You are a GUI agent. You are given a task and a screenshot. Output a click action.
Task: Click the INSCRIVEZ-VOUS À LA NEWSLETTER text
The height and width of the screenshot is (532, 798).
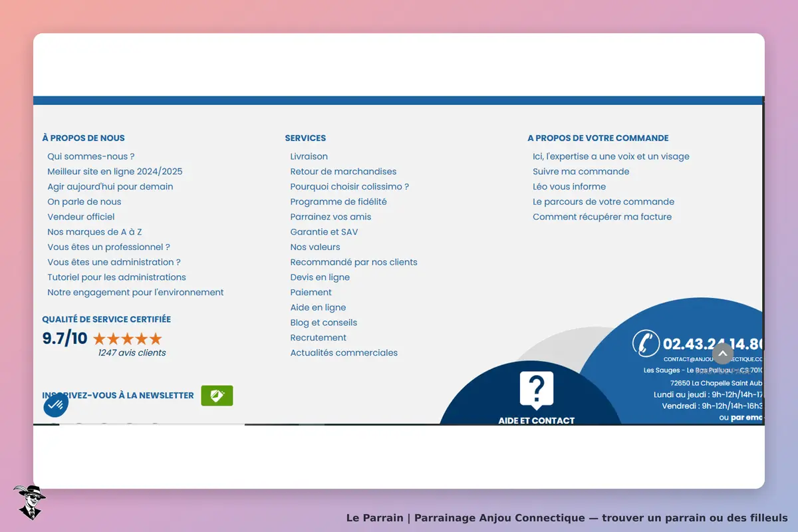pyautogui.click(x=118, y=395)
